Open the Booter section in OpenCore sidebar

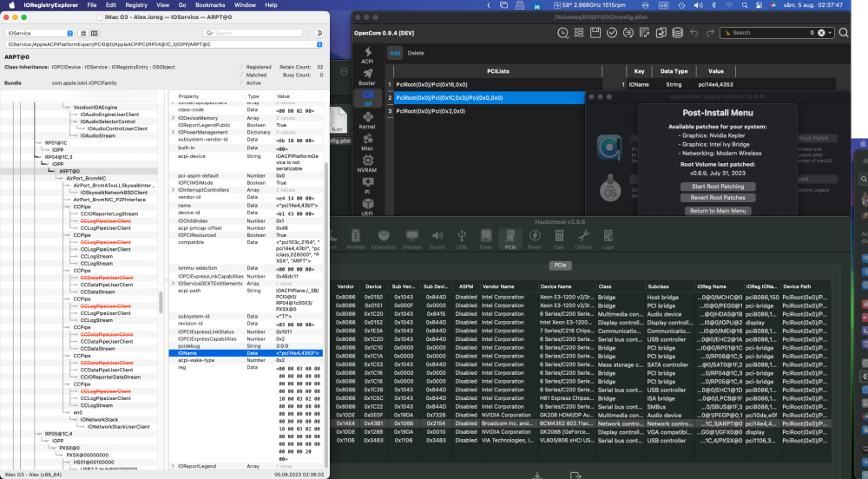366,77
